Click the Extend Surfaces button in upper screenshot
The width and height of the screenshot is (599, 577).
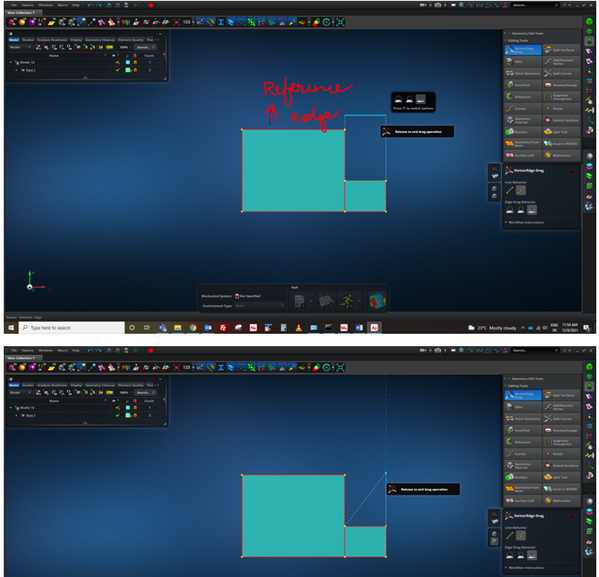(x=561, y=120)
